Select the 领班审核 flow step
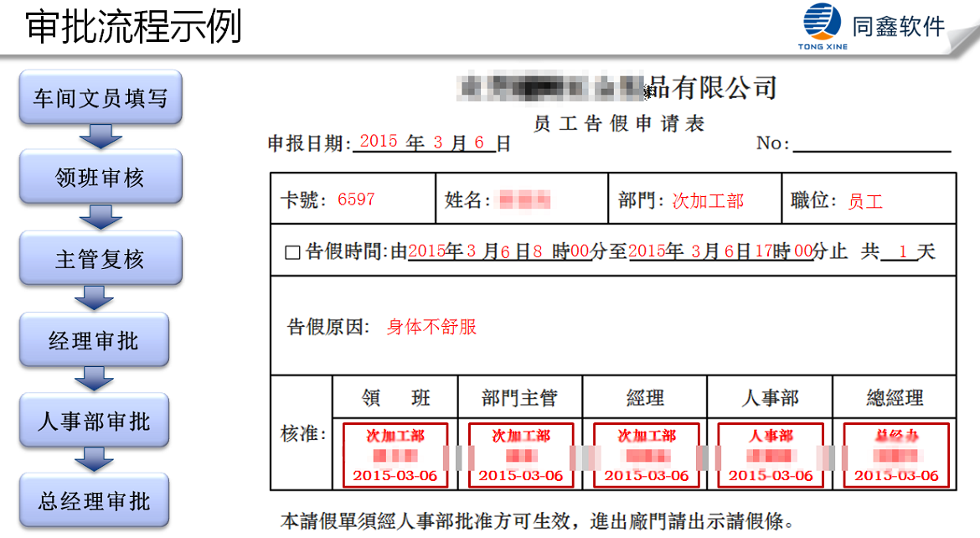This screenshot has height=538, width=980. [100, 177]
